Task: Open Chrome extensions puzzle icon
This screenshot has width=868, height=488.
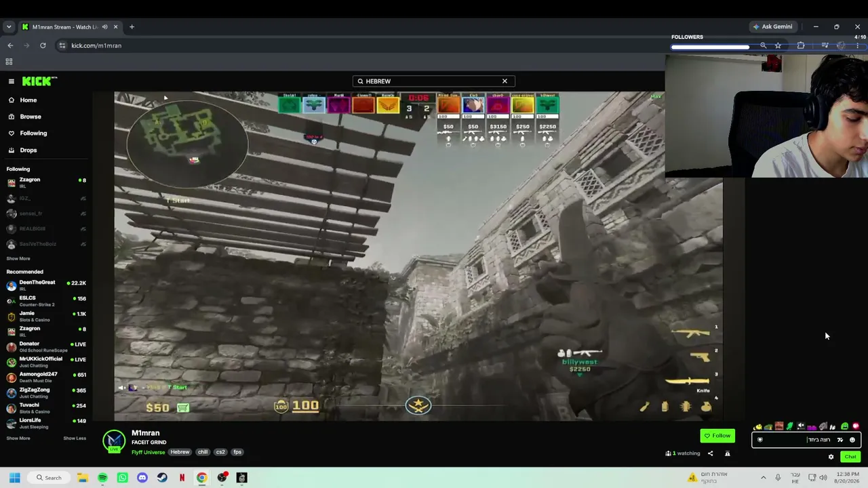Action: [801, 45]
